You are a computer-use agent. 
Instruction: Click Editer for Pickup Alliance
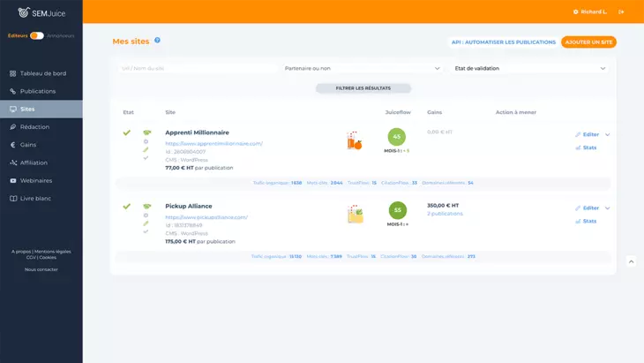587,208
